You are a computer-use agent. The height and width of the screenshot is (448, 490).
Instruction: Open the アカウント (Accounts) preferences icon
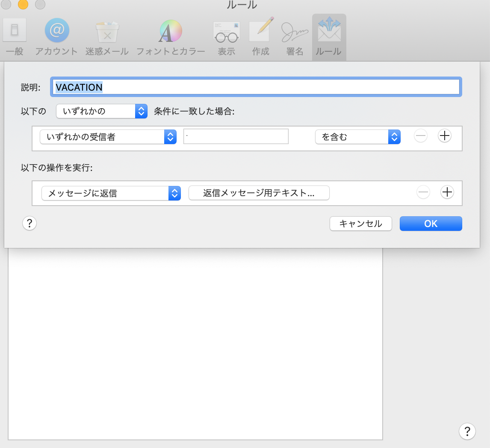point(56,36)
